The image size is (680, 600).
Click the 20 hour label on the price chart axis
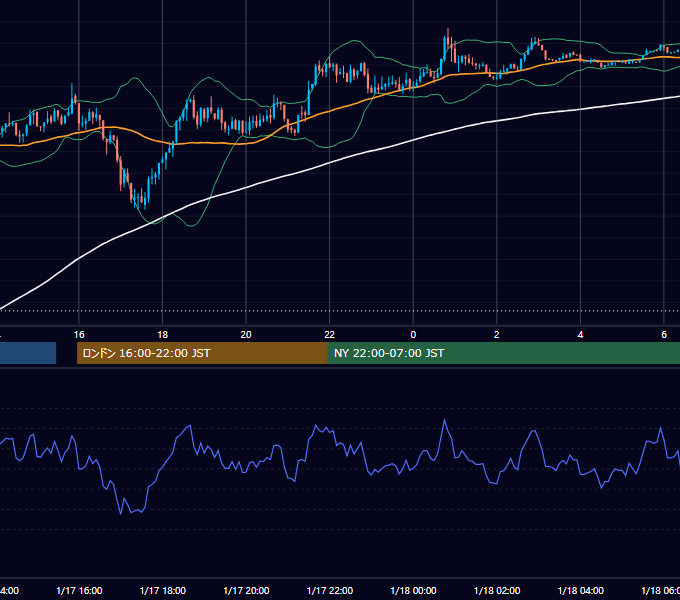(x=246, y=335)
